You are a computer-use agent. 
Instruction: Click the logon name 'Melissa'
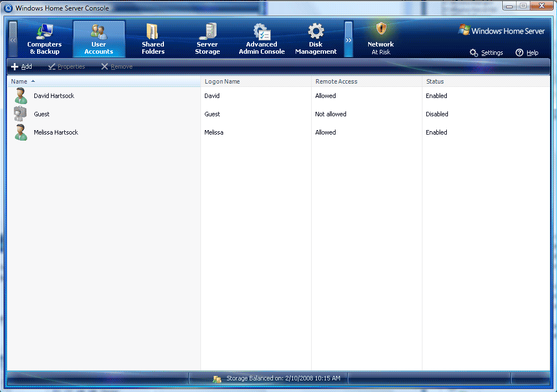point(214,132)
